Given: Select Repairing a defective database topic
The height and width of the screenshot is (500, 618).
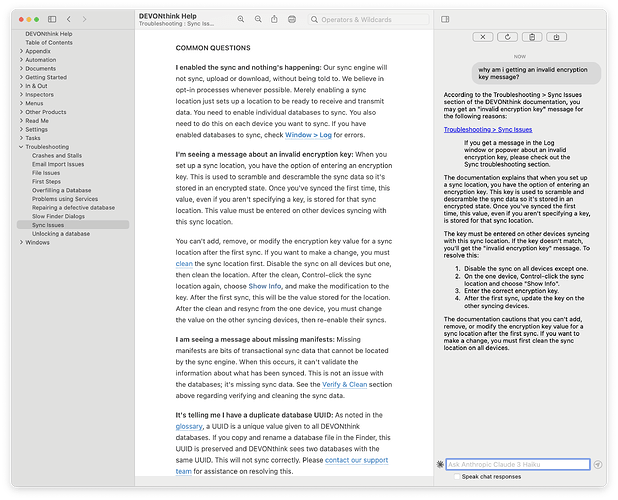Looking at the screenshot, I should pos(74,207).
